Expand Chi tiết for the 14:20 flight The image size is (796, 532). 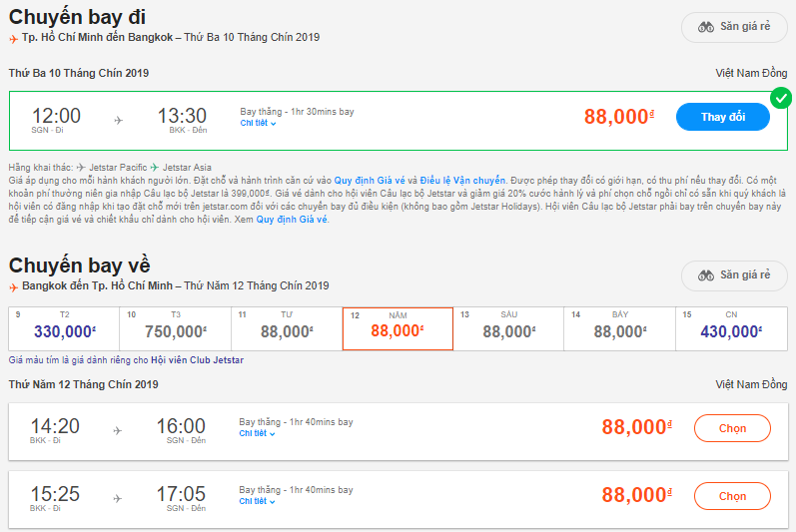coord(257,434)
